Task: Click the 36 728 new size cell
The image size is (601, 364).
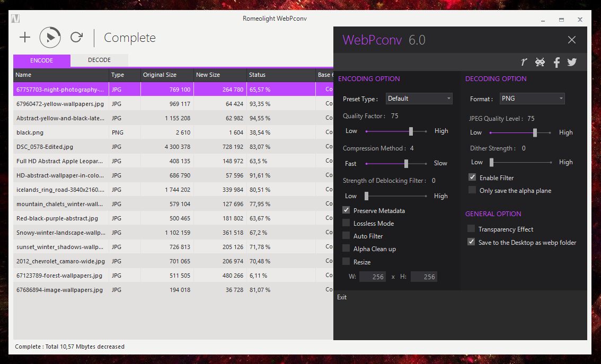Action: (220, 290)
